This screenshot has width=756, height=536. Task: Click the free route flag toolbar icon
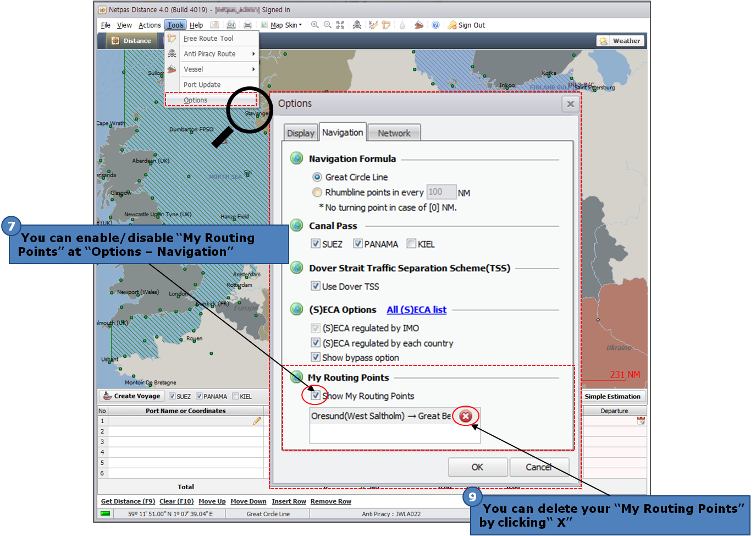387,25
